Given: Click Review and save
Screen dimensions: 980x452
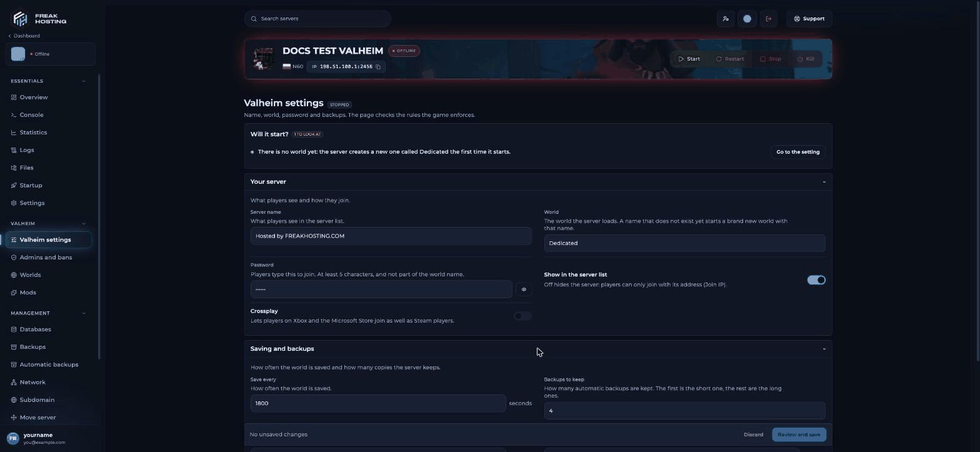Looking at the screenshot, I should (x=799, y=434).
